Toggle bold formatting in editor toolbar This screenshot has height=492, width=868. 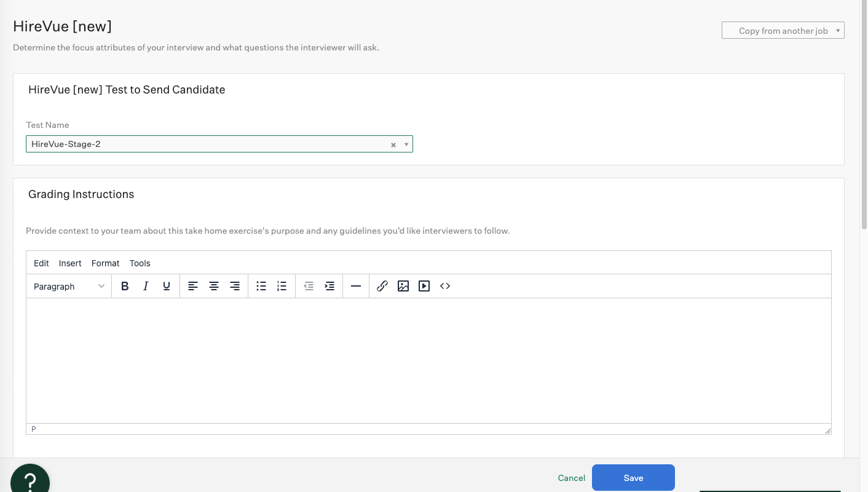125,286
